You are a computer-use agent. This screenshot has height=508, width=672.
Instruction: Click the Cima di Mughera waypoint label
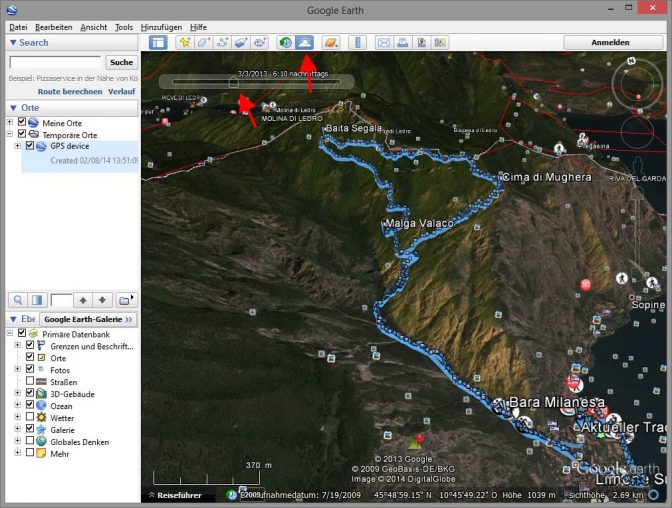pyautogui.click(x=547, y=177)
